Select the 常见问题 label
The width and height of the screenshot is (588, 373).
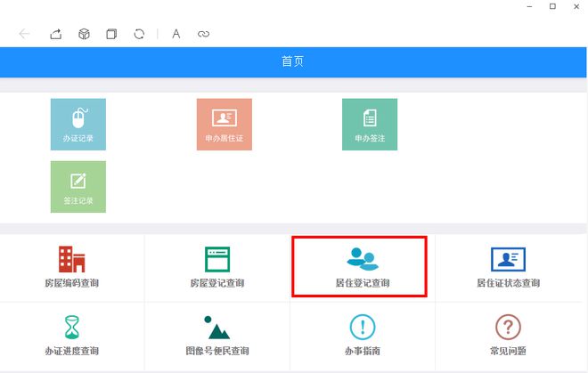[x=508, y=351]
